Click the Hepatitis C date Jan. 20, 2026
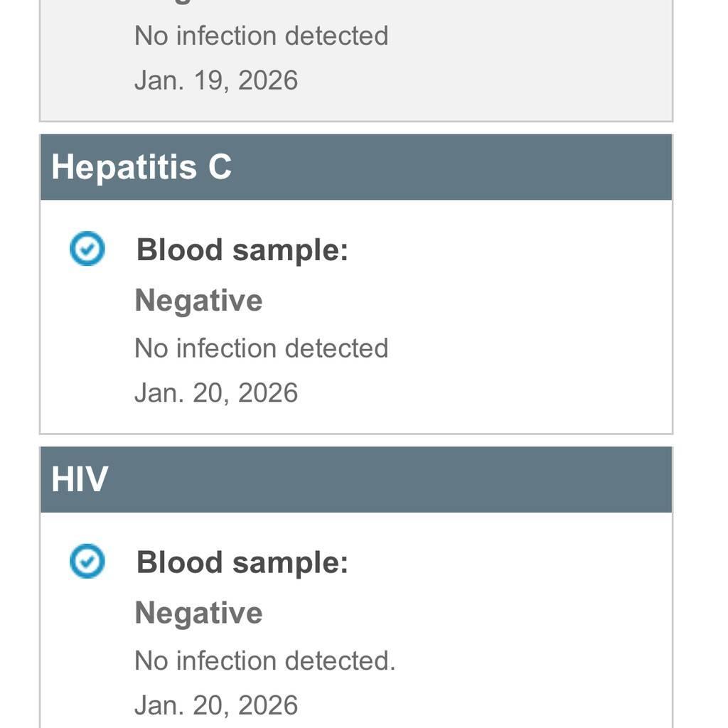This screenshot has height=728, width=728. 216,392
